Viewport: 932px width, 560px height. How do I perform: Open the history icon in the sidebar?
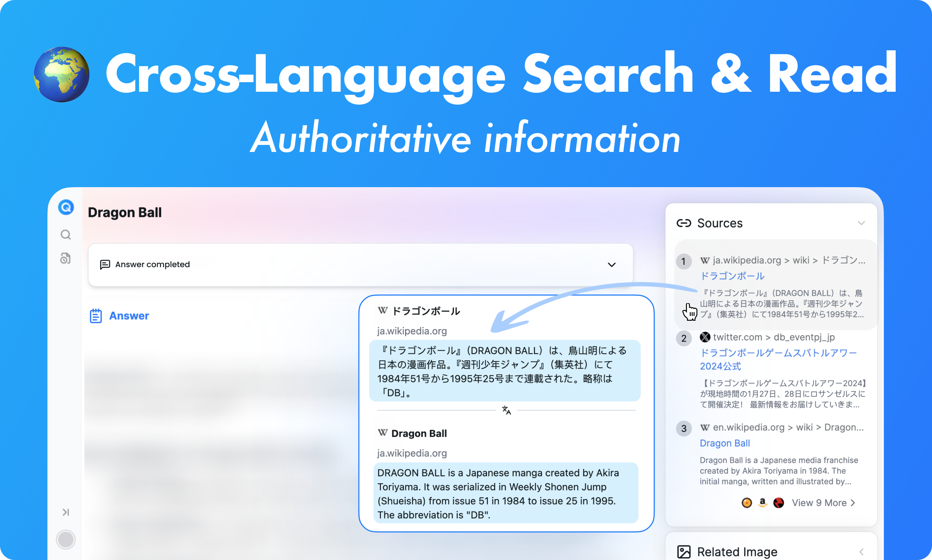66,258
